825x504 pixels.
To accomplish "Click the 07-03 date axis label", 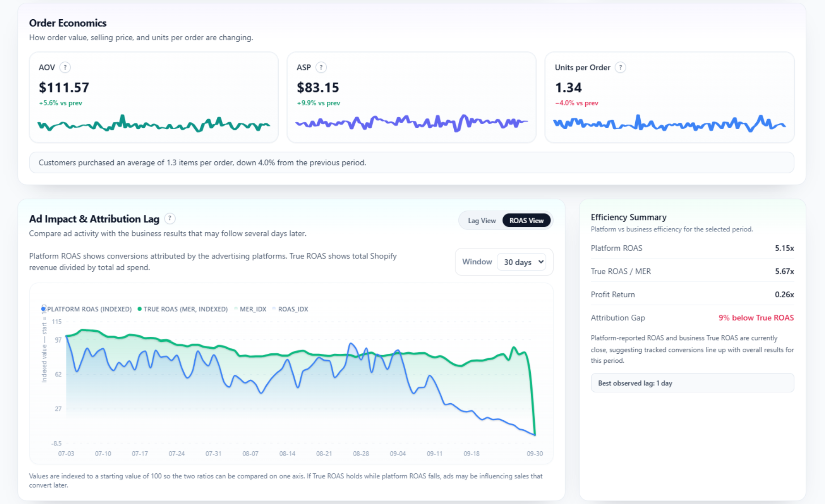I will [x=66, y=454].
